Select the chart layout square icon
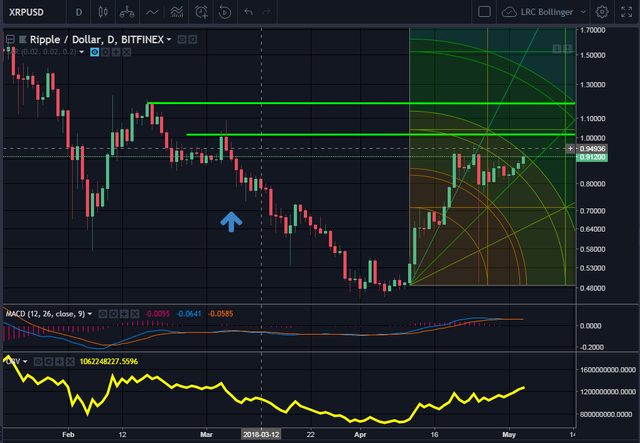The width and height of the screenshot is (640, 443). pos(484,11)
